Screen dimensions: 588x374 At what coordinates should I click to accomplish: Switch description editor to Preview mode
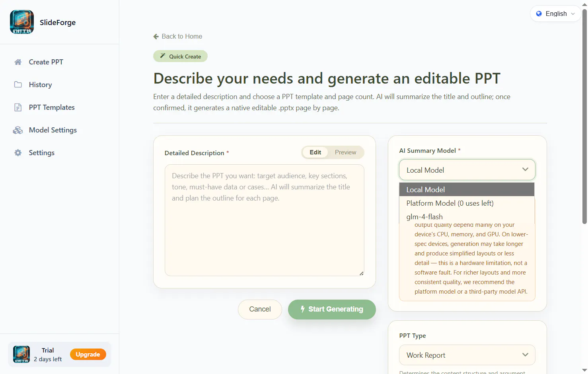click(x=345, y=152)
